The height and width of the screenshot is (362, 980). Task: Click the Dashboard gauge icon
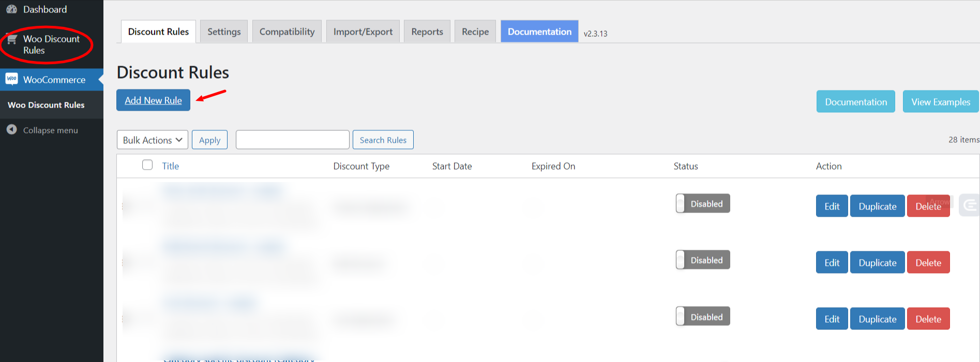tap(12, 9)
